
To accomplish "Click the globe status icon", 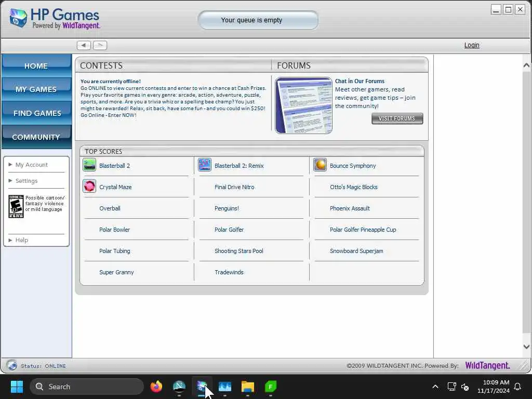I will point(12,365).
